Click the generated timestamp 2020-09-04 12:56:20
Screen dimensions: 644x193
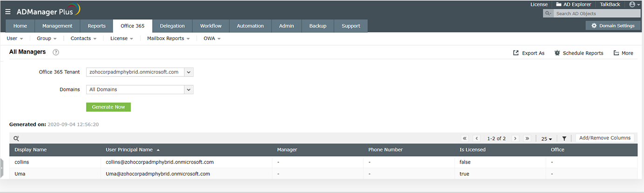73,124
